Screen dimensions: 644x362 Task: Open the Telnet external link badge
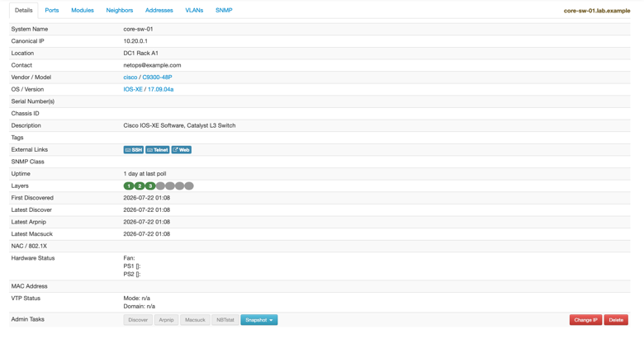click(x=158, y=150)
